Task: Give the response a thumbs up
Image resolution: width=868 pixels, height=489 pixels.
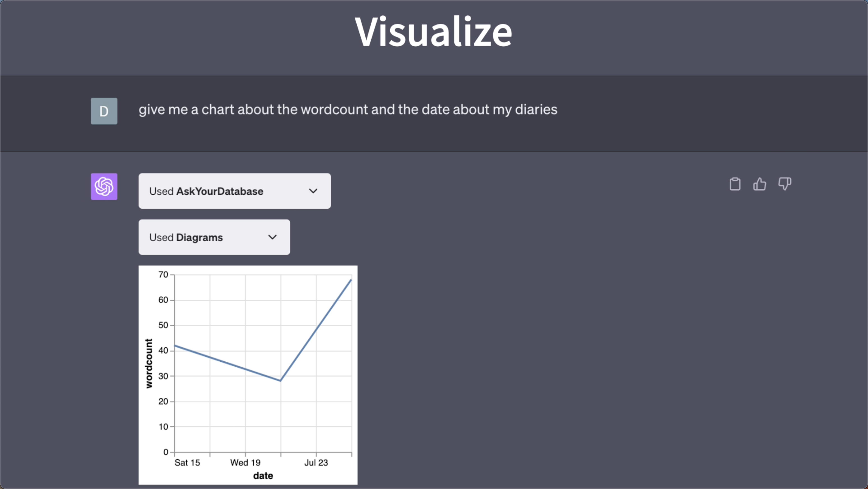Action: pyautogui.click(x=760, y=184)
